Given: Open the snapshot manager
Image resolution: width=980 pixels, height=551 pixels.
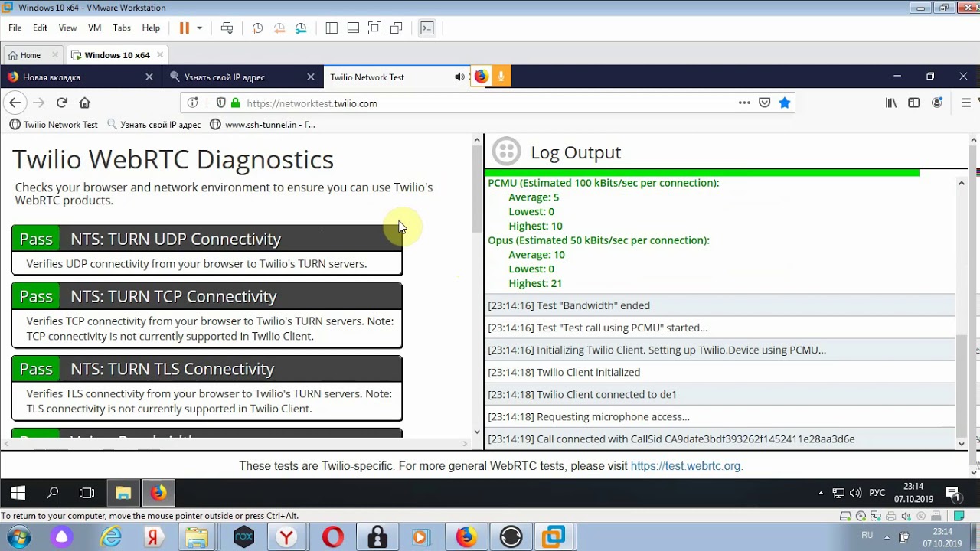Looking at the screenshot, I should coord(301,28).
